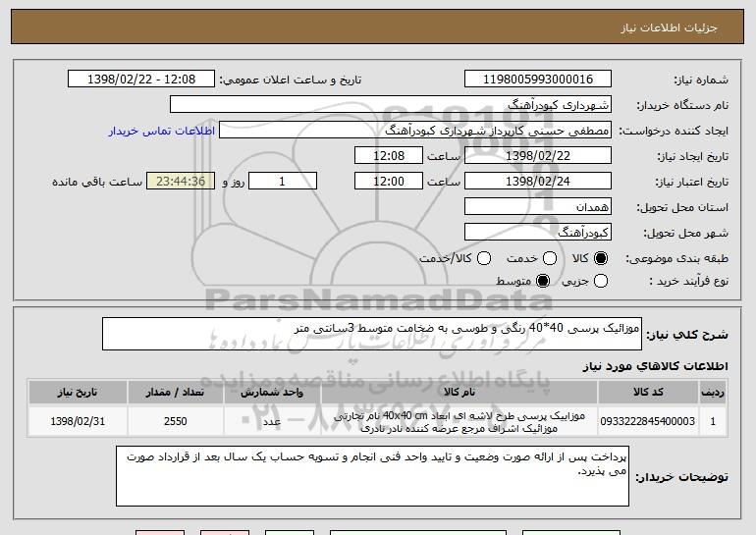
Task: Click the شماره نیاز field 1198005993000016
Action: [538, 80]
